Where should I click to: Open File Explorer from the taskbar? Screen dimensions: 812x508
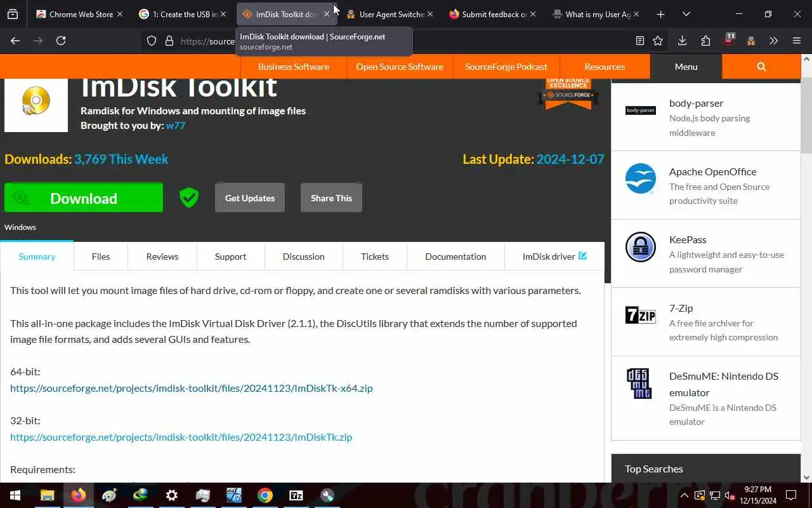point(48,495)
